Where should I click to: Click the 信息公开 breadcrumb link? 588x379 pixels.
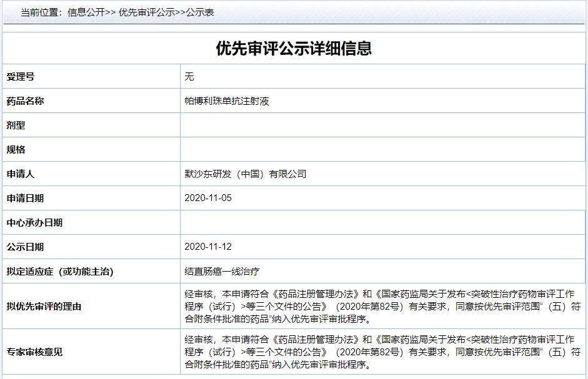(86, 12)
